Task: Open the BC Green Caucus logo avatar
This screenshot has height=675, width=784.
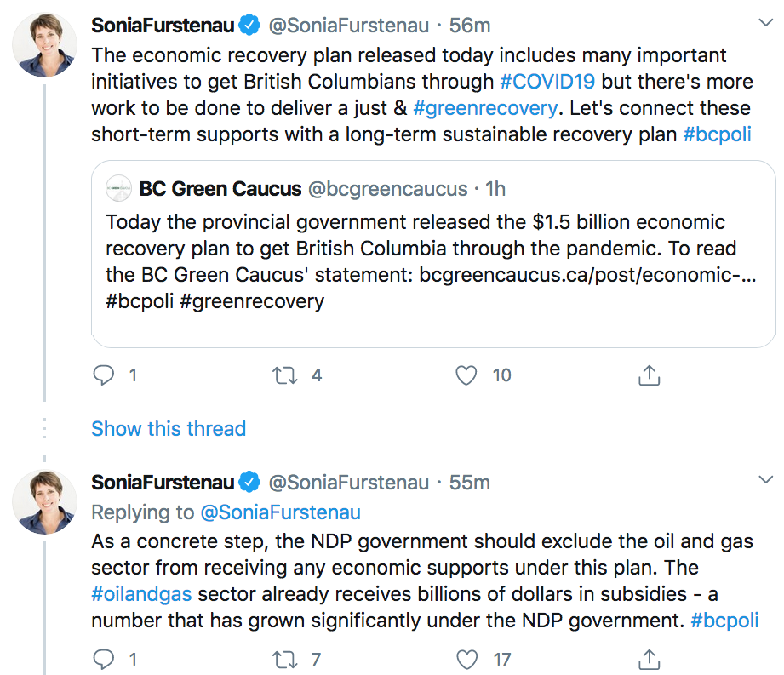Action: (x=119, y=188)
